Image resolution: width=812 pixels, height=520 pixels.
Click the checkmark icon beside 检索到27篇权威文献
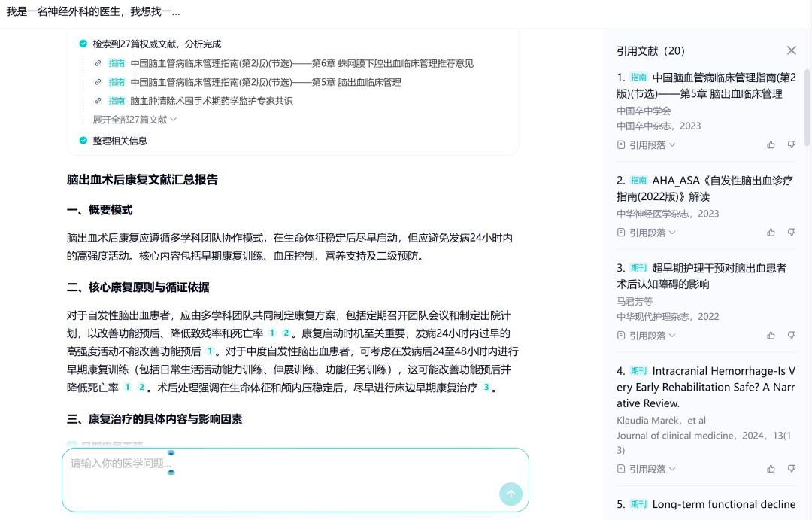tap(83, 44)
